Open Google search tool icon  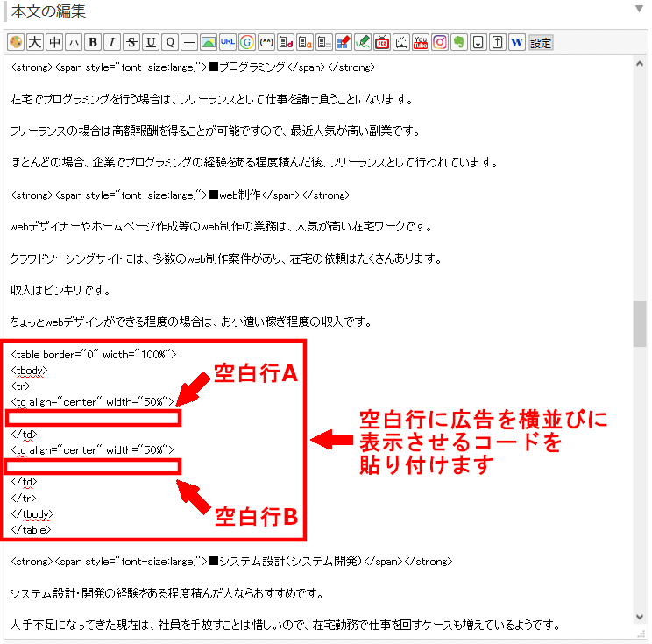tap(247, 42)
